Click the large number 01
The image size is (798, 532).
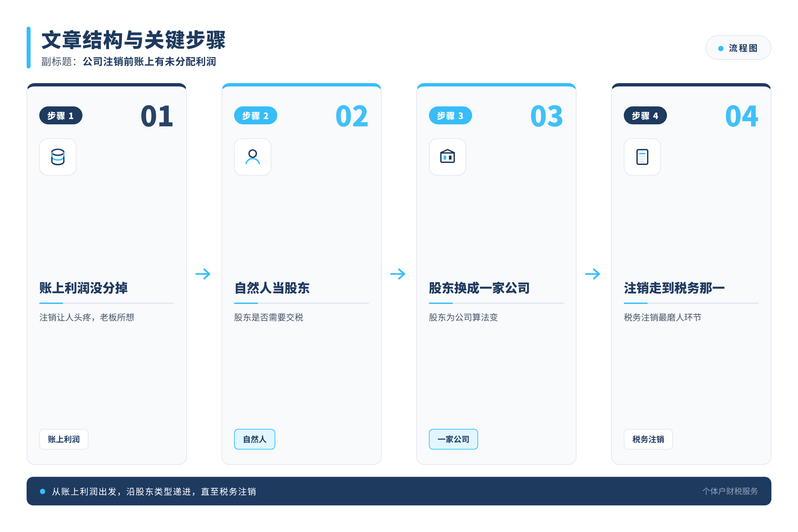click(157, 116)
